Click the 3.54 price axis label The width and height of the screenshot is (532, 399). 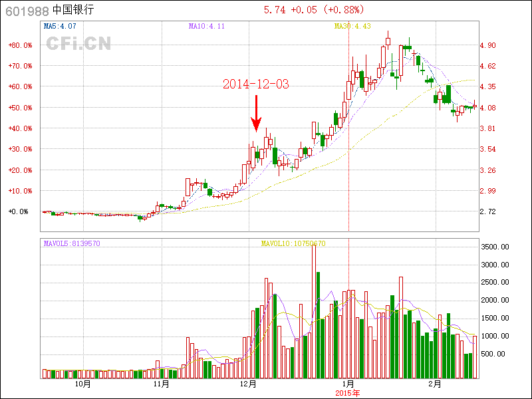coord(488,149)
